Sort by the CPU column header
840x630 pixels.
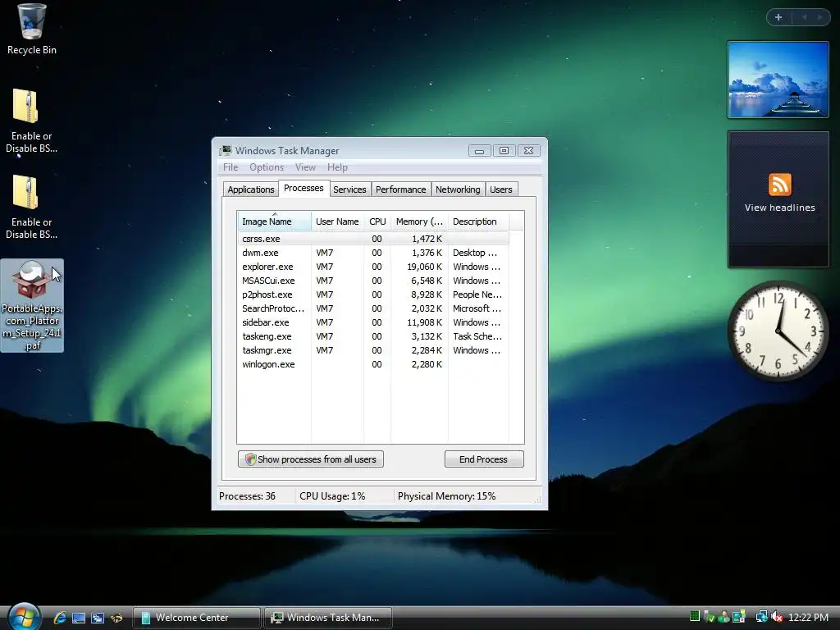377,221
